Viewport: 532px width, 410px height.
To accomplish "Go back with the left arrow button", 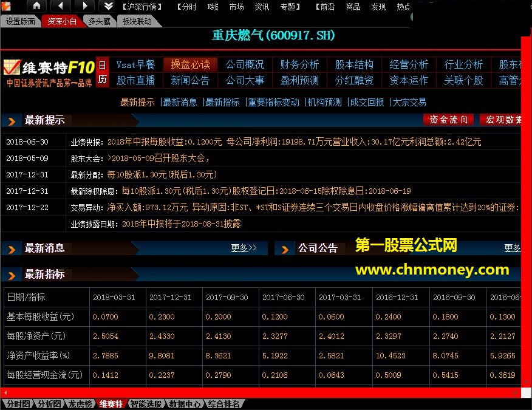I will 60,5.
